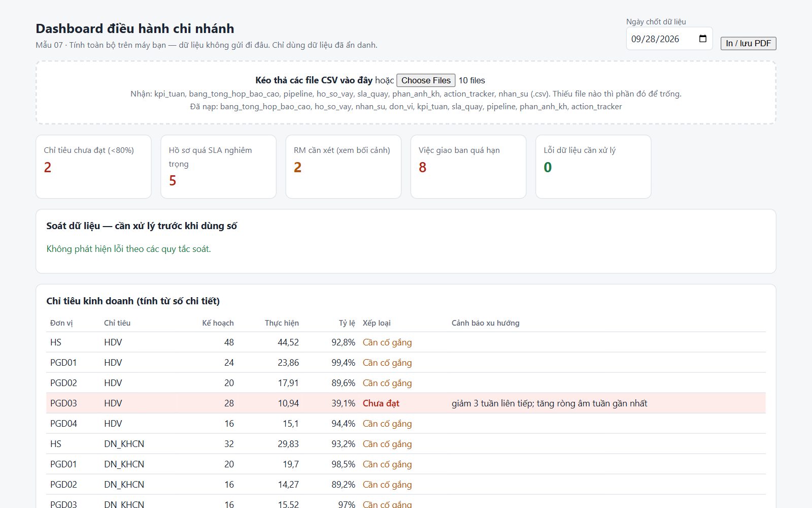
Task: Click the CSV drop zone heading text
Action: point(314,80)
